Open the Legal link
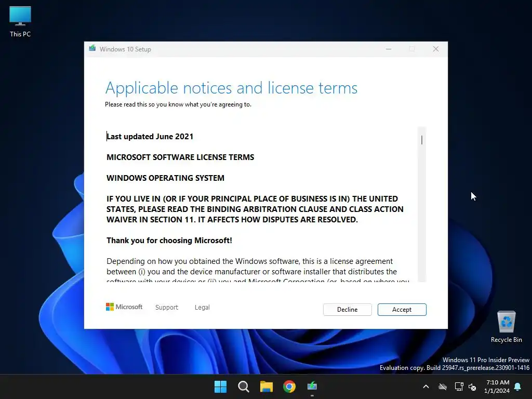The width and height of the screenshot is (532, 399). click(x=202, y=308)
